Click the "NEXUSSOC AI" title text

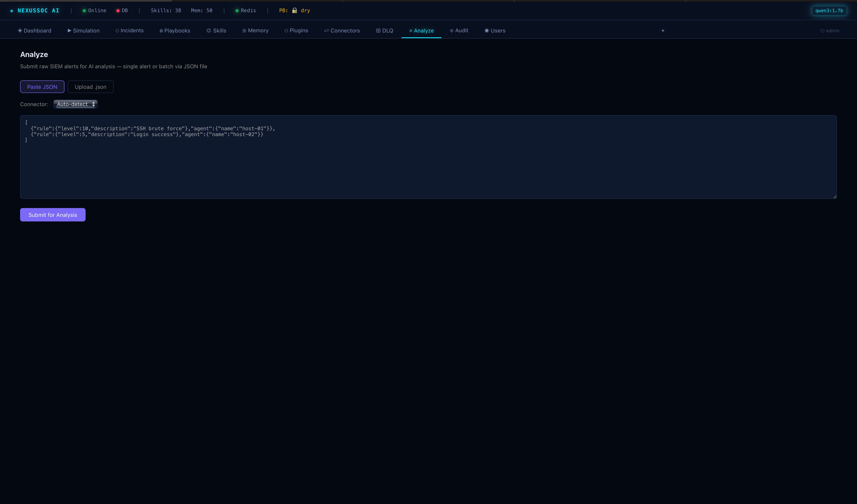[x=38, y=10]
